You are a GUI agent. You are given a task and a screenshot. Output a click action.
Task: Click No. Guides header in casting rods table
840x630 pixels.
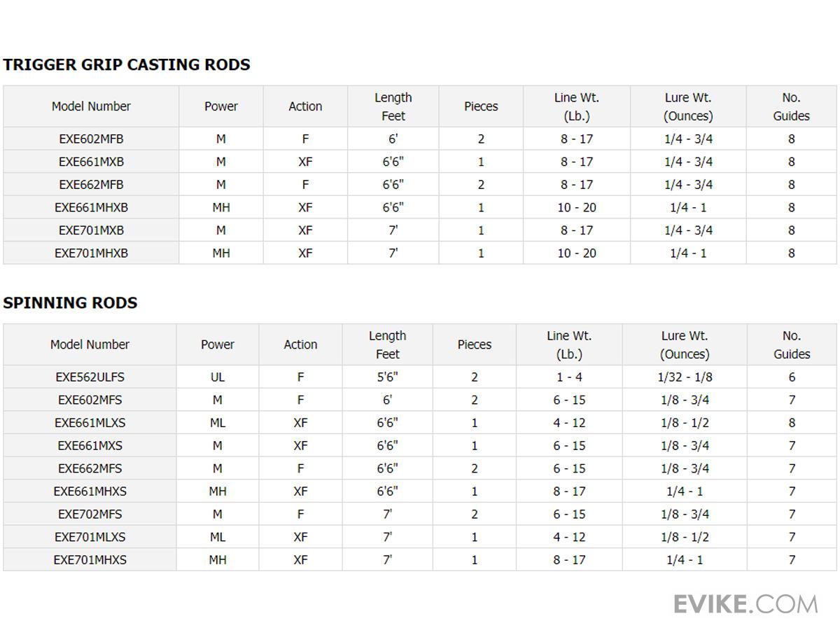point(791,106)
